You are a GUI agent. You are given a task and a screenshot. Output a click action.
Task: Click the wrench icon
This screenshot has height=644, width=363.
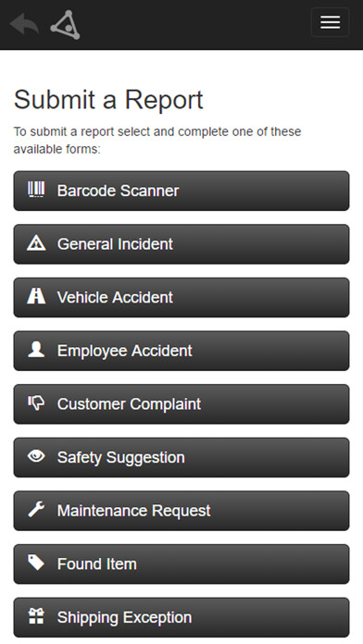pos(36,510)
